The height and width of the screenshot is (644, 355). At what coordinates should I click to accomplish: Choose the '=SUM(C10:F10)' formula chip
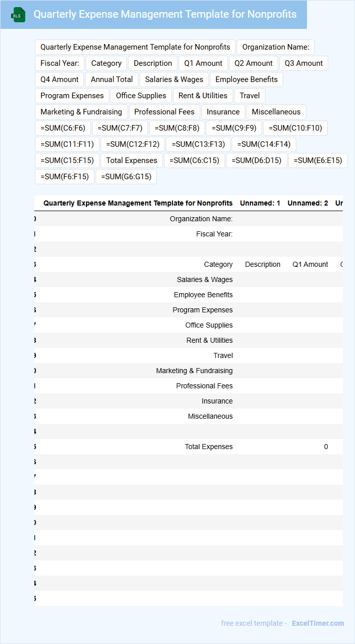pyautogui.click(x=295, y=128)
